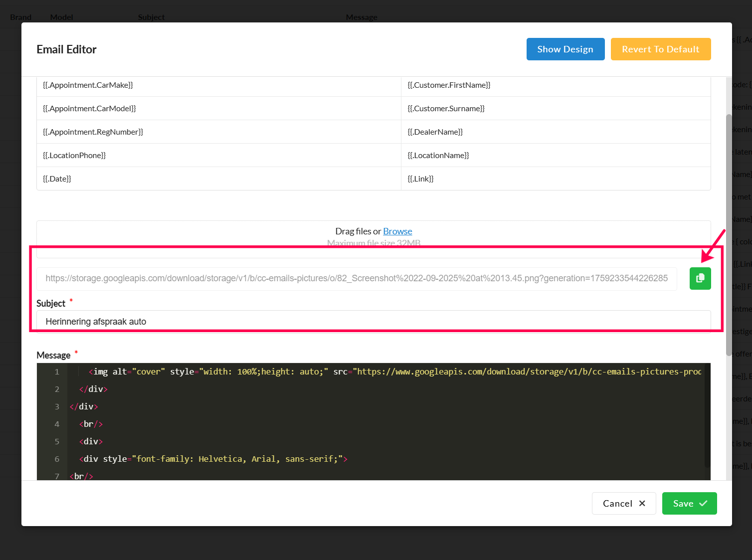
Task: Click the green copy URL icon
Action: (700, 278)
